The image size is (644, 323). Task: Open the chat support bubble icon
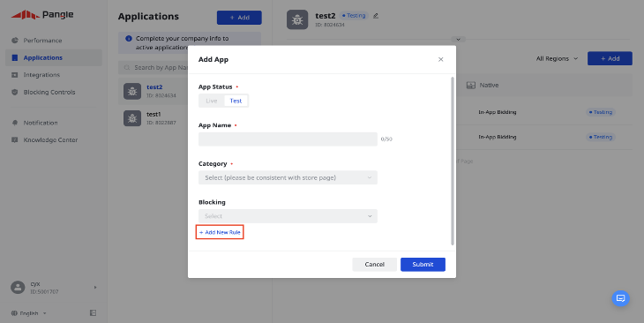pyautogui.click(x=620, y=298)
